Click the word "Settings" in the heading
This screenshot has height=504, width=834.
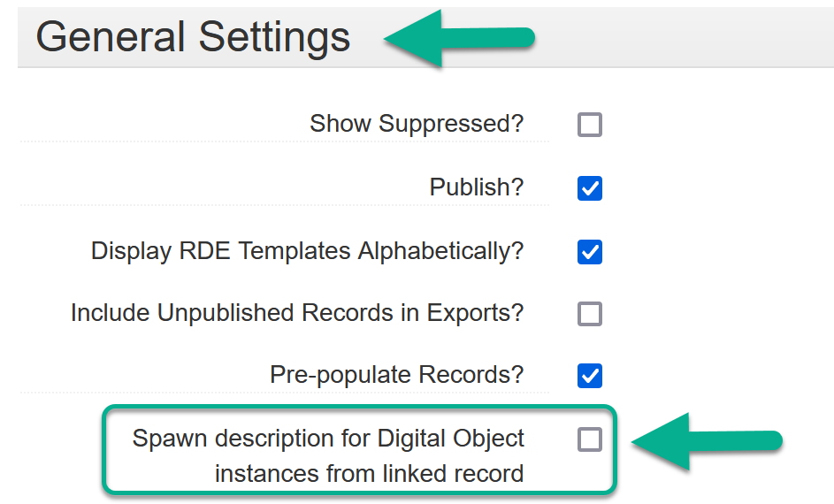274,37
